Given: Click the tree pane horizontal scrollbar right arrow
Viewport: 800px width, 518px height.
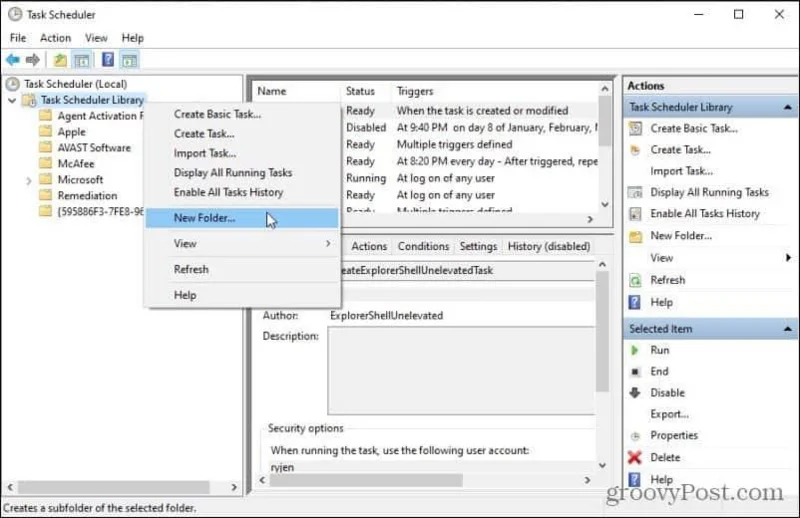Looking at the screenshot, I should 234,487.
